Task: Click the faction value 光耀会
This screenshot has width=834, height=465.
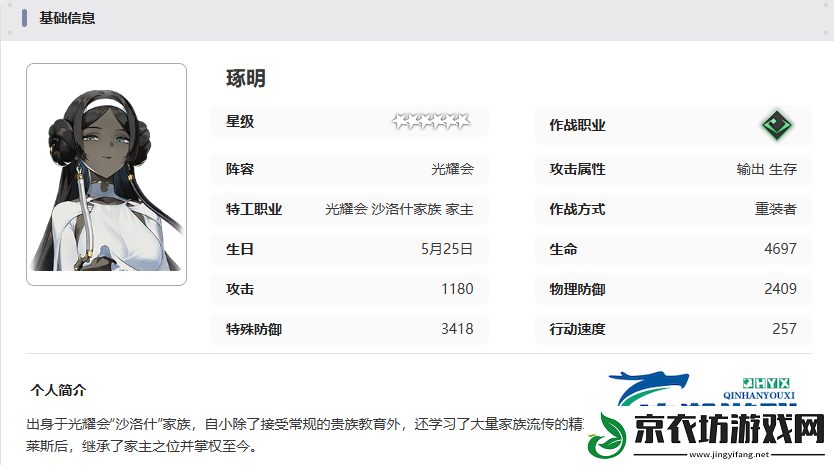Action: (x=452, y=169)
